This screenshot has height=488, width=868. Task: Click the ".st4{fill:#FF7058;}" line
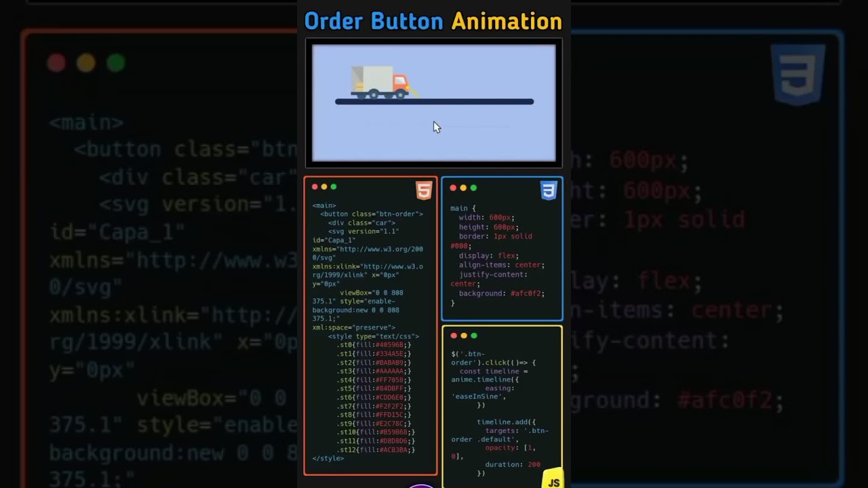[374, 380]
